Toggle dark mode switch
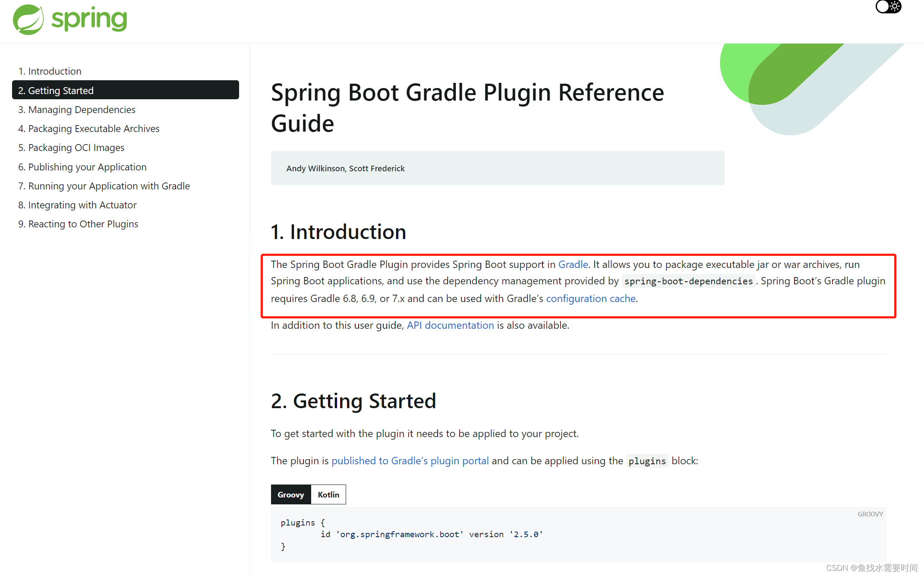924x576 pixels. point(888,7)
